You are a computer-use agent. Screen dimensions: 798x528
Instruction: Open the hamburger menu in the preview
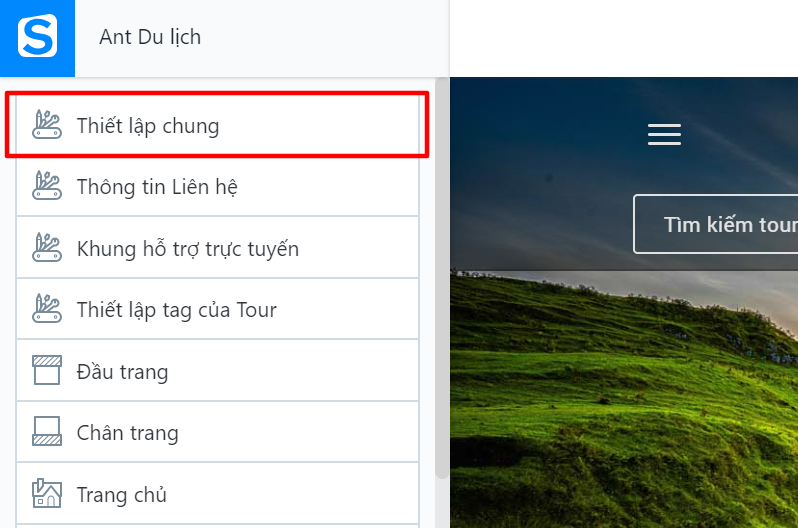664,135
